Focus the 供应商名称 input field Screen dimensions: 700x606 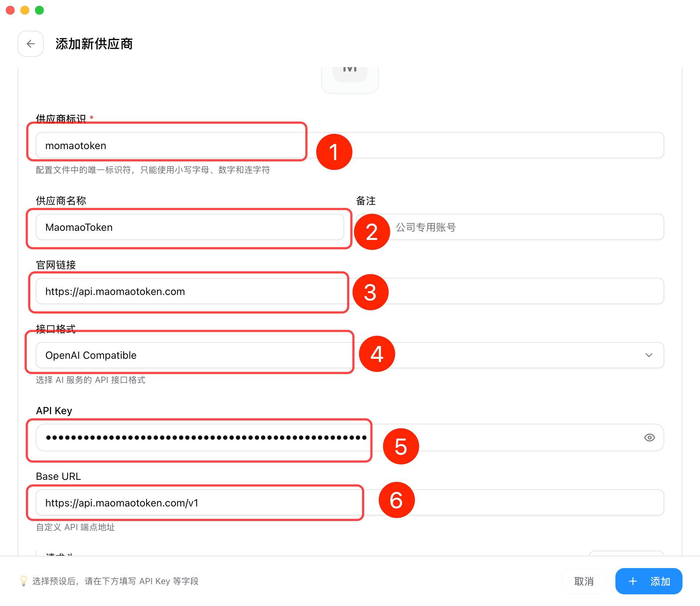[190, 227]
